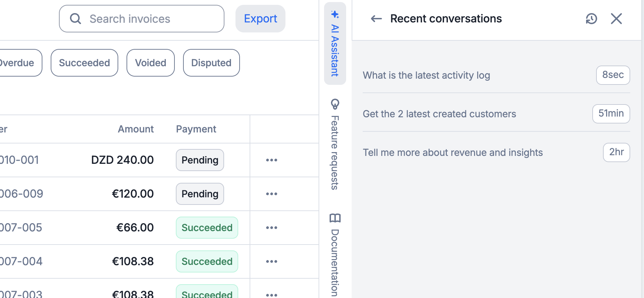The width and height of the screenshot is (644, 298).
Task: Click the Export button
Action: 260,19
